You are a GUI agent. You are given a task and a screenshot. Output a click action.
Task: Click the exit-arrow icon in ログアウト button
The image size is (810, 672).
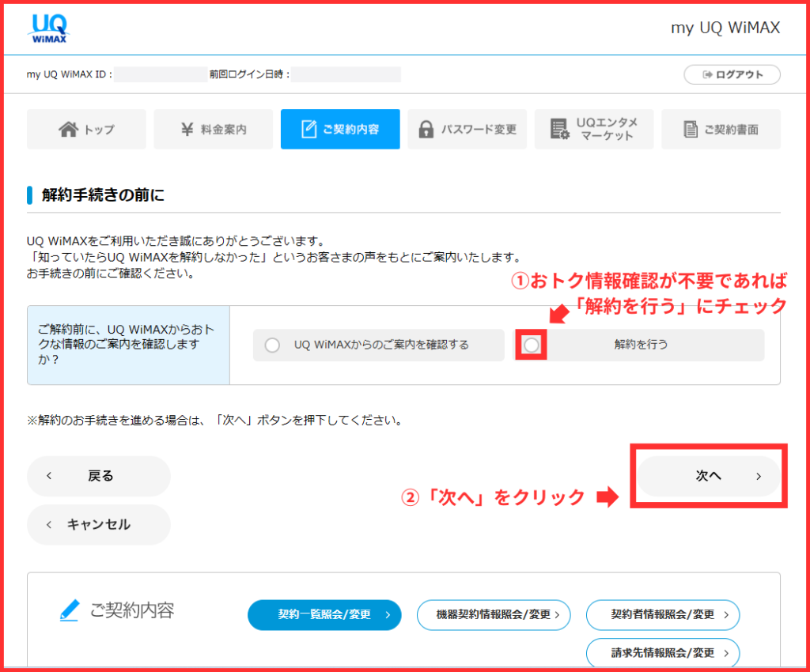707,75
